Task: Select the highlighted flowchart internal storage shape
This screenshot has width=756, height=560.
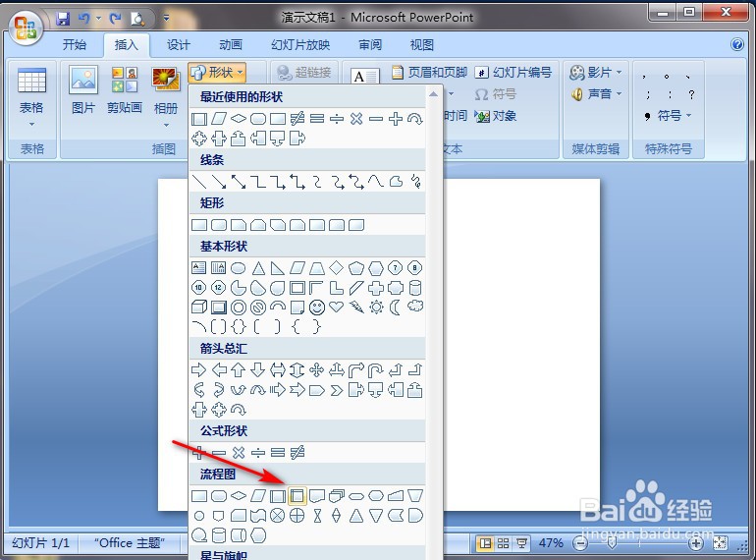Action: 297,496
